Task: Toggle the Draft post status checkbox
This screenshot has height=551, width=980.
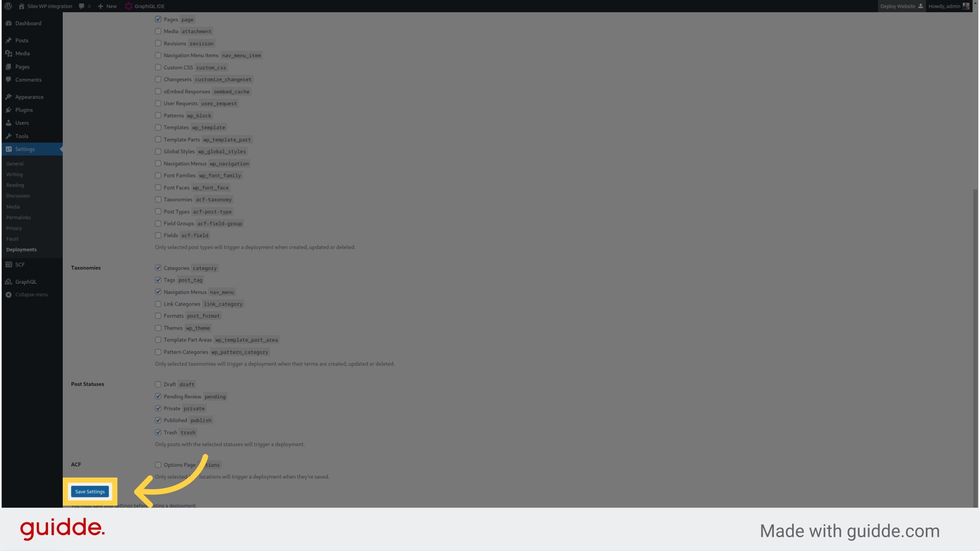Action: click(158, 384)
